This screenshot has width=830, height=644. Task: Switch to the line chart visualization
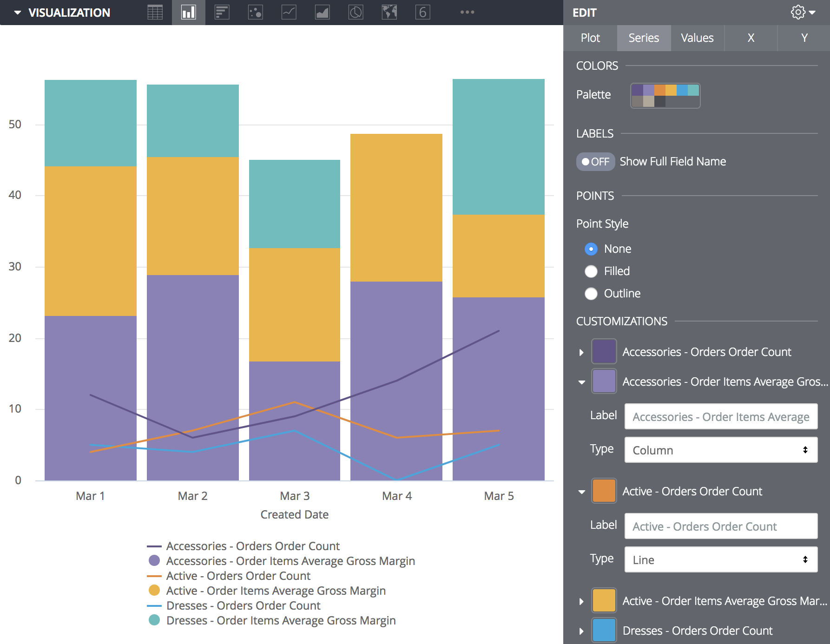[x=289, y=13]
